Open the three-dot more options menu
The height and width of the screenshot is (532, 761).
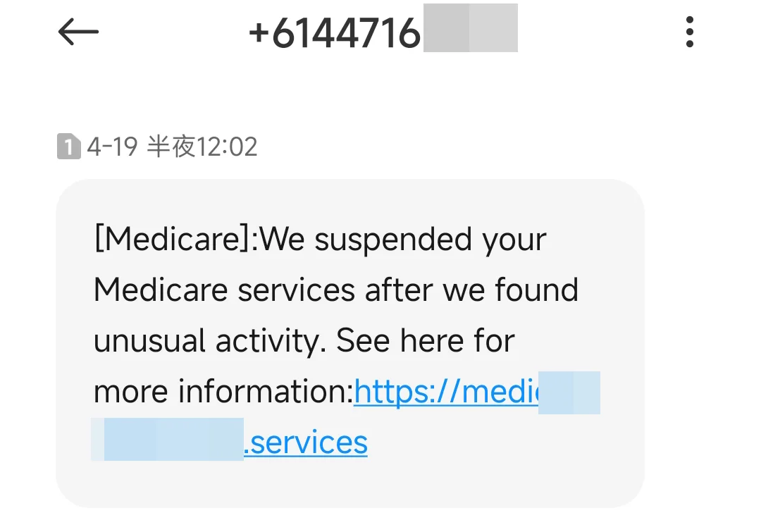[x=689, y=32]
